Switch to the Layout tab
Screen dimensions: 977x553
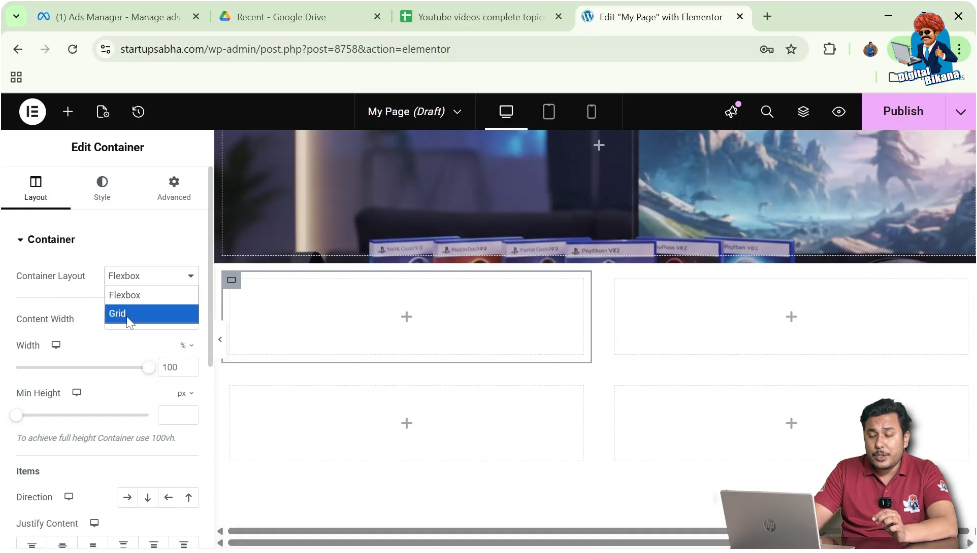coord(36,187)
